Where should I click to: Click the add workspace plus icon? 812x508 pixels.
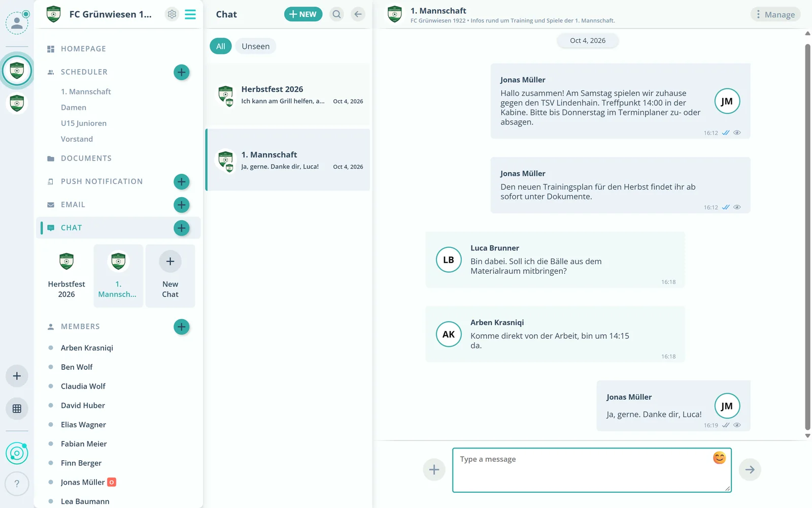17,376
